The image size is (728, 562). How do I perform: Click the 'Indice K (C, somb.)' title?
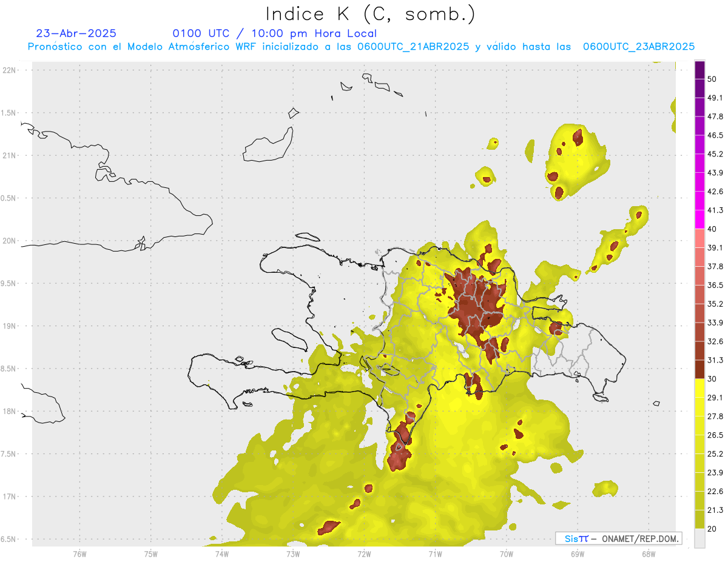coord(370,14)
